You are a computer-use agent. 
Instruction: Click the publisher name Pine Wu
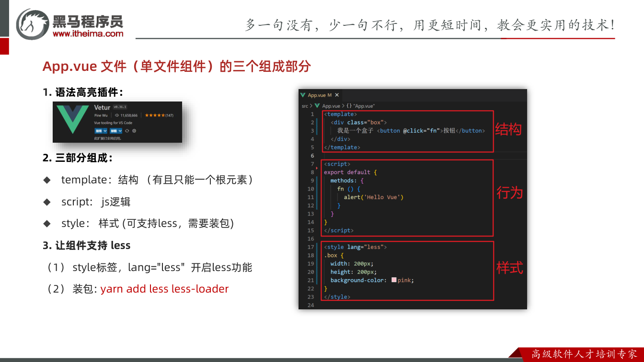(101, 115)
